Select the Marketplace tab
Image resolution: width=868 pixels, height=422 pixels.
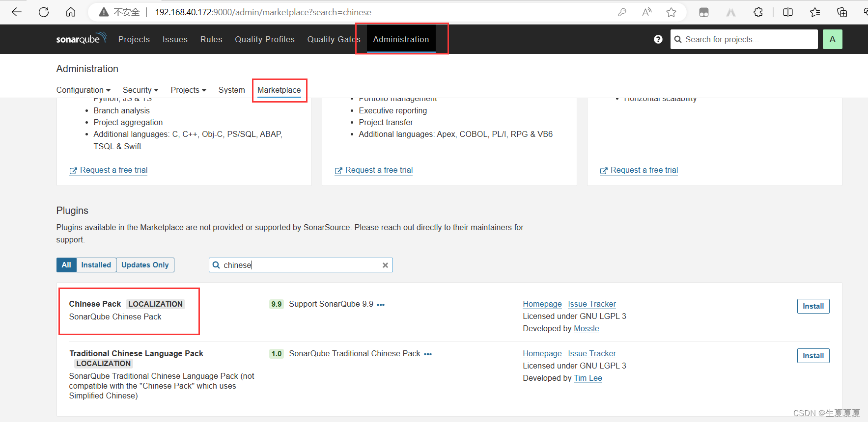pos(279,90)
